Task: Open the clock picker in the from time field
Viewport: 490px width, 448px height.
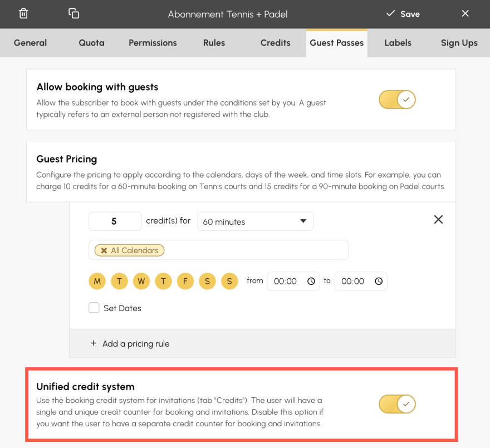Action: coord(311,282)
